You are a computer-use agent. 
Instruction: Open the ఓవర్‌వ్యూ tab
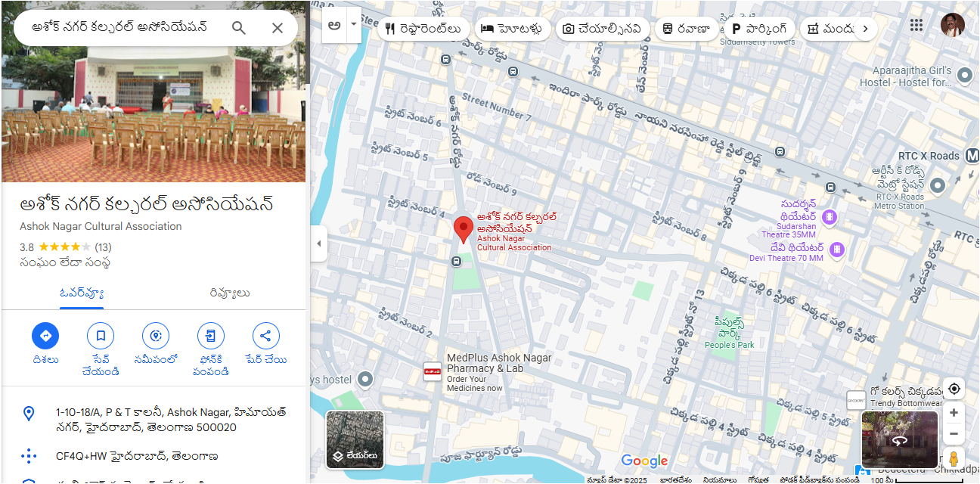pos(82,293)
